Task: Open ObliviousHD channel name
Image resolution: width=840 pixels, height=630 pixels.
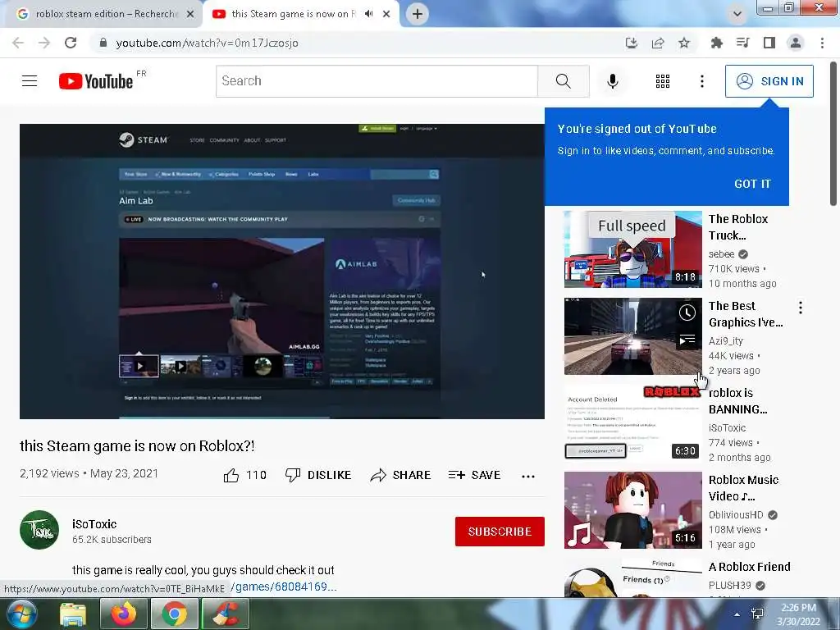Action: (x=736, y=515)
